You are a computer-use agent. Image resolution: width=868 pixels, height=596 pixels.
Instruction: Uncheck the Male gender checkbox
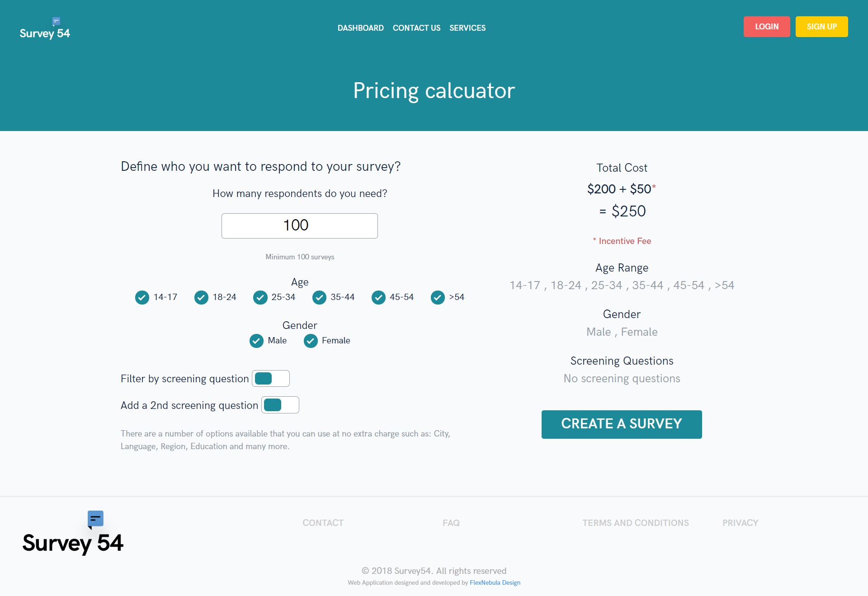[256, 341]
